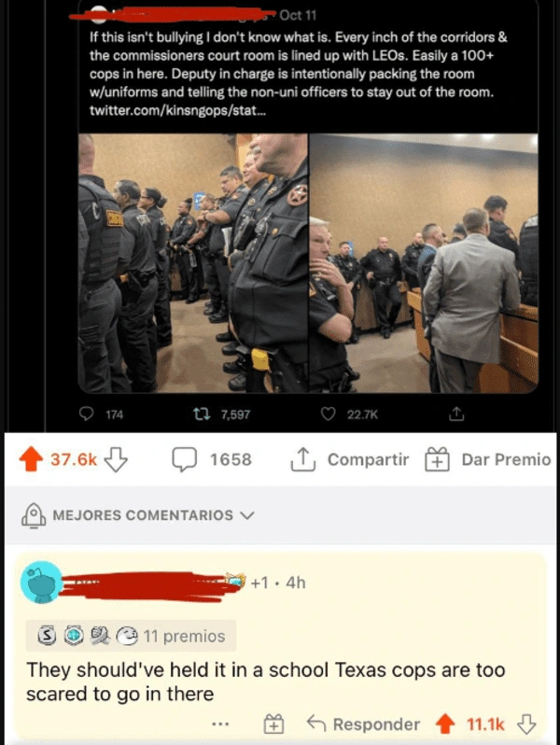Click the rocket icon beside Mejores Comentarios
This screenshot has height=745, width=560.
click(34, 515)
